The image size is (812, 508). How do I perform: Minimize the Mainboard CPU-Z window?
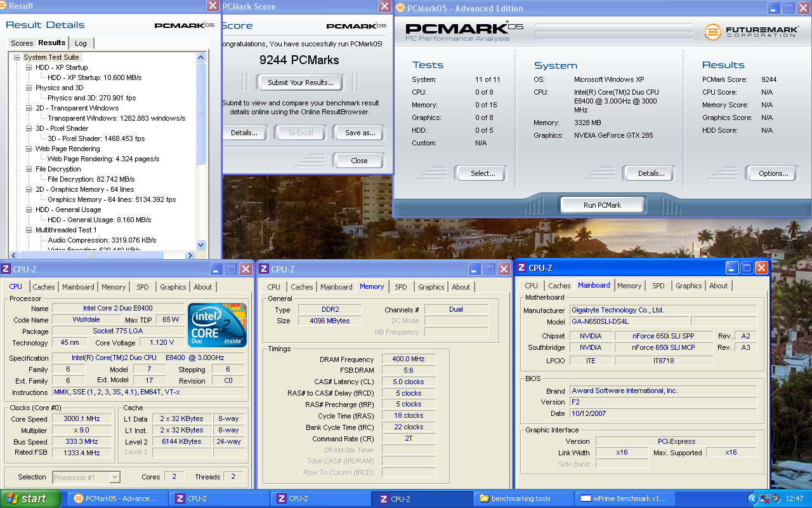(x=733, y=268)
